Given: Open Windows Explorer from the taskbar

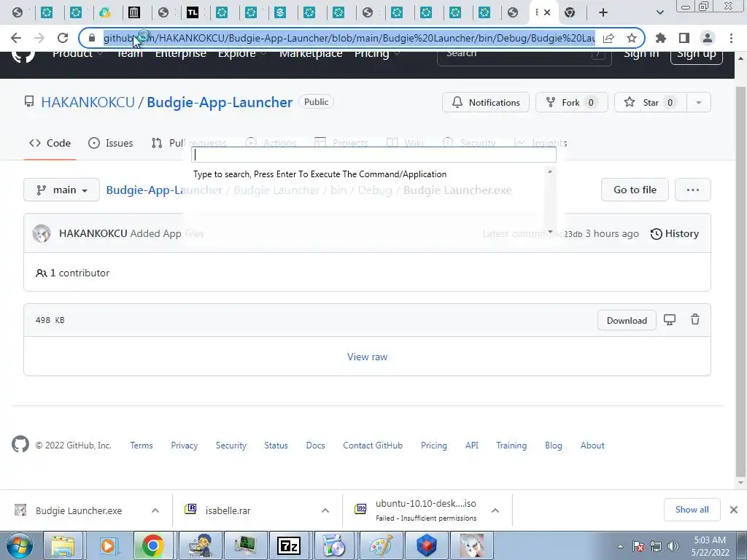Looking at the screenshot, I should coord(63,545).
